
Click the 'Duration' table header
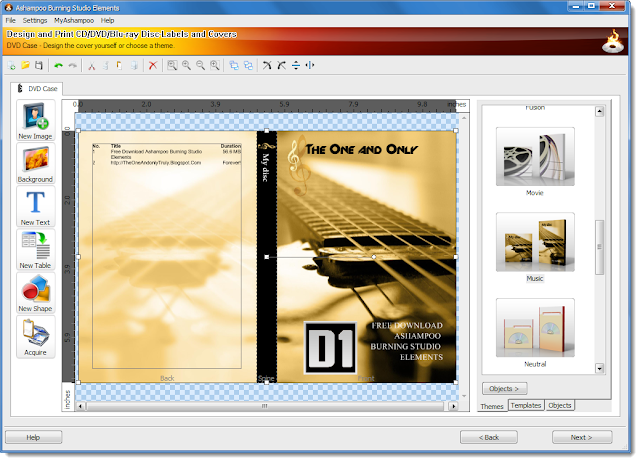click(231, 146)
